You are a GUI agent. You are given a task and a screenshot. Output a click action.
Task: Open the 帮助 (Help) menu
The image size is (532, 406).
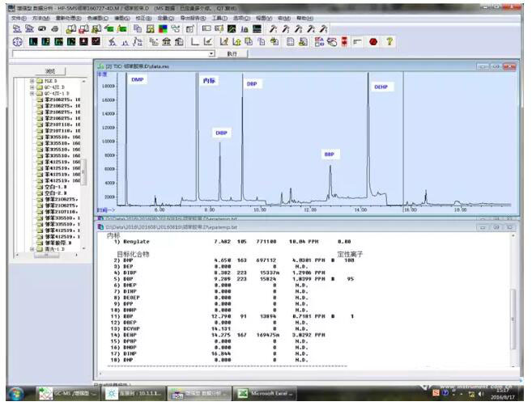point(304,17)
